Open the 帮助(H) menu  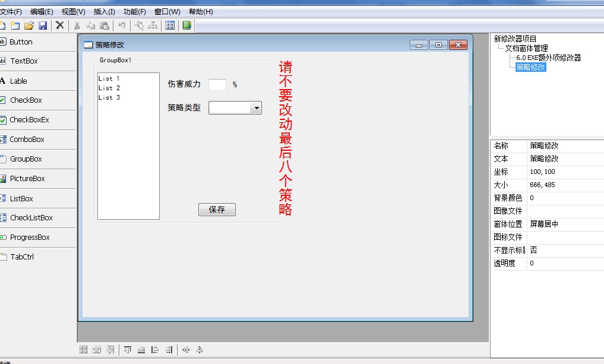tap(201, 12)
